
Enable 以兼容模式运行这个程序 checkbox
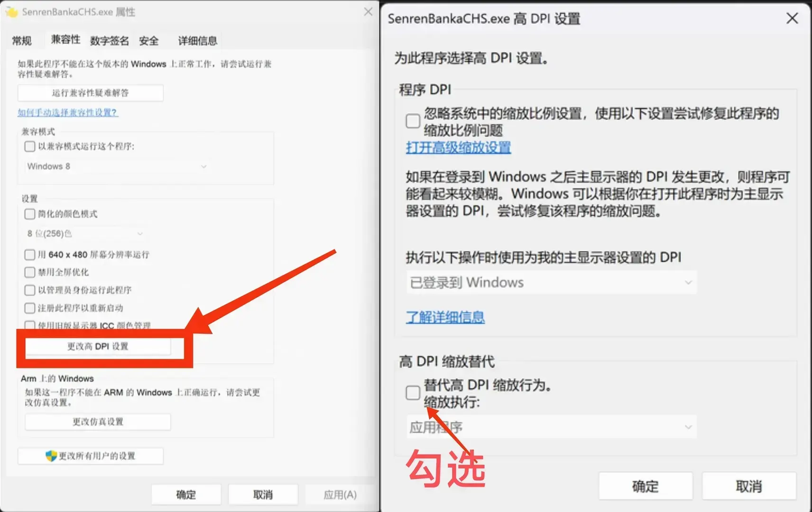pyautogui.click(x=30, y=146)
